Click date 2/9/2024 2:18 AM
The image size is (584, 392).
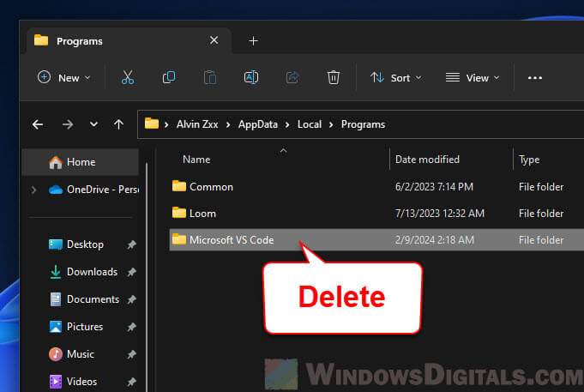tap(434, 240)
